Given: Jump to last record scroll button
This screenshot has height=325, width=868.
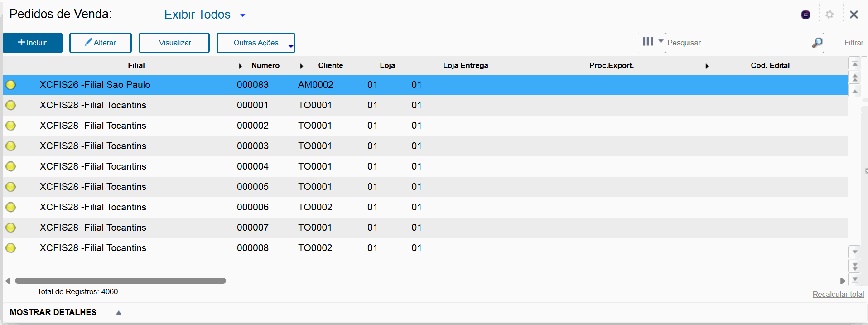Looking at the screenshot, I should point(855,279).
